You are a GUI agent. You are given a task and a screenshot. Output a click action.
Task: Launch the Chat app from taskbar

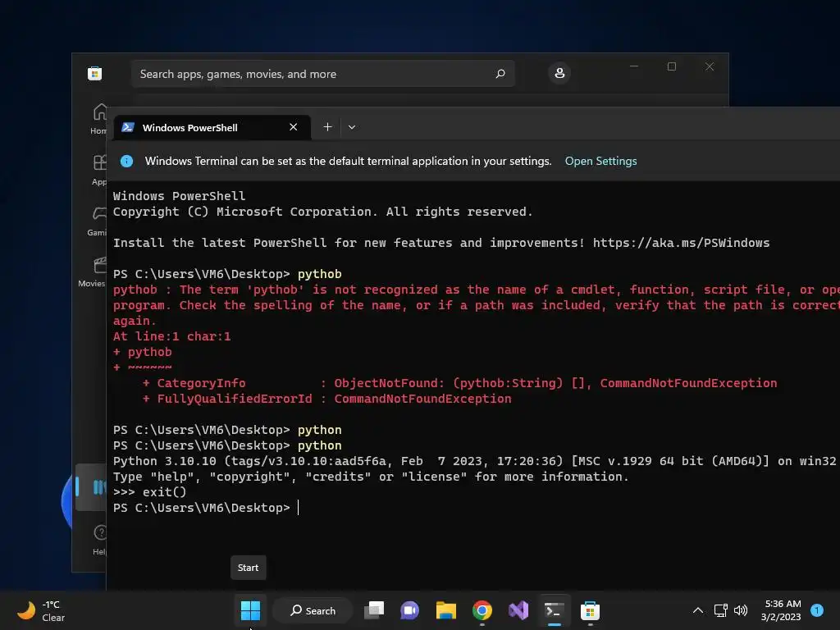coord(410,610)
